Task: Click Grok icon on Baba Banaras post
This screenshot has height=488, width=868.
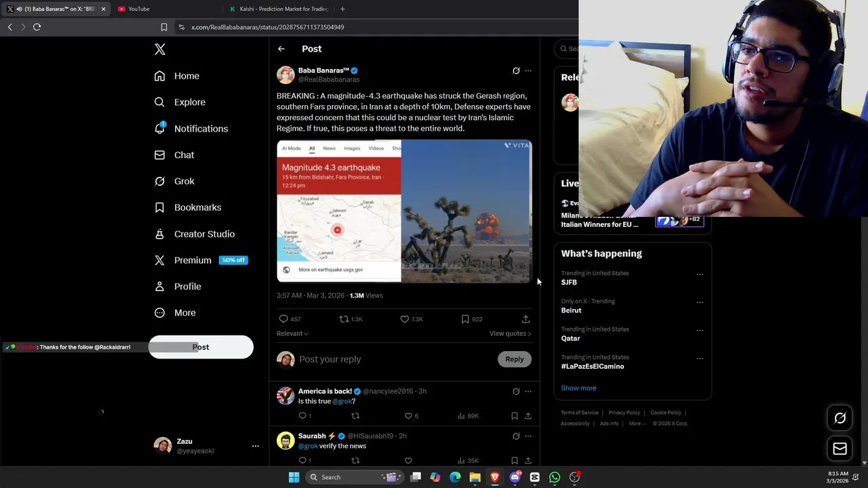Action: 516,70
